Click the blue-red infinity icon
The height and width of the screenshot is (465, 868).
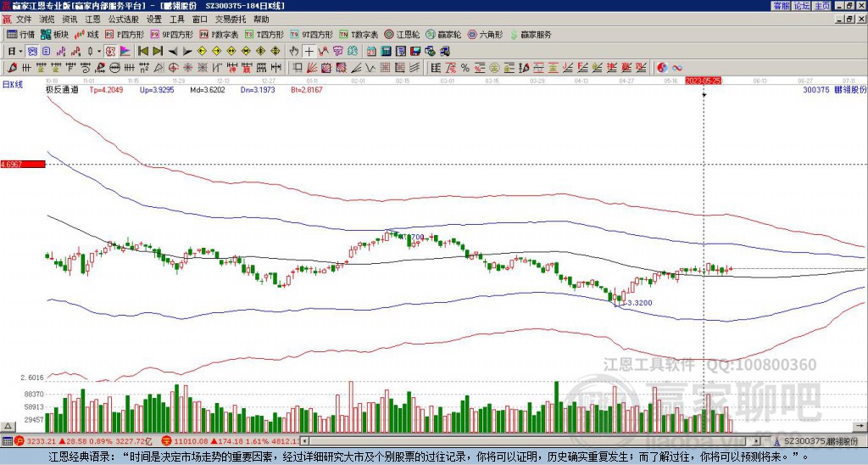pos(677,68)
